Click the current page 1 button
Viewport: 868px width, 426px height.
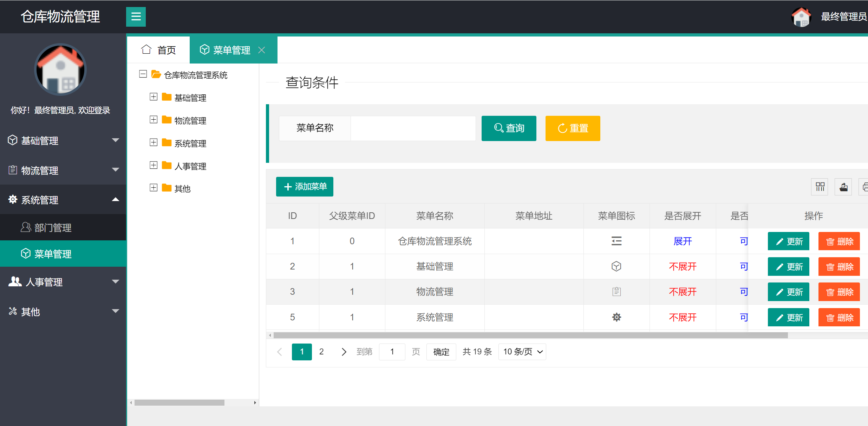tap(302, 352)
